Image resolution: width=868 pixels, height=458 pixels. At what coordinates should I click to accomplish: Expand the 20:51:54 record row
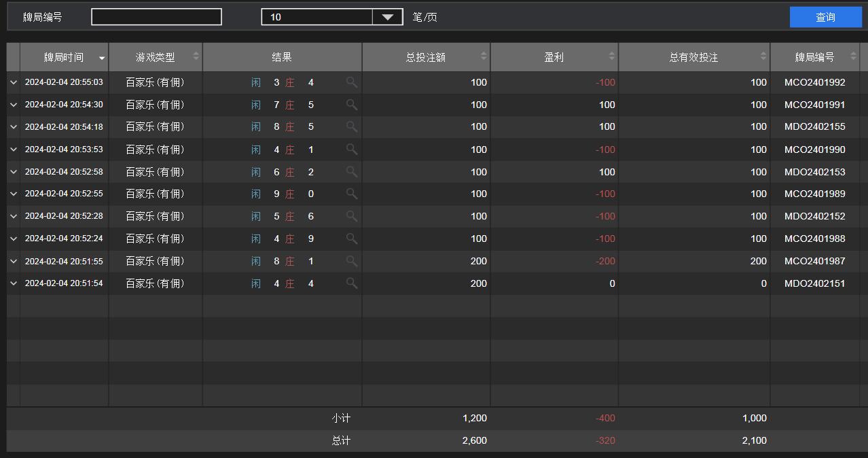point(14,283)
